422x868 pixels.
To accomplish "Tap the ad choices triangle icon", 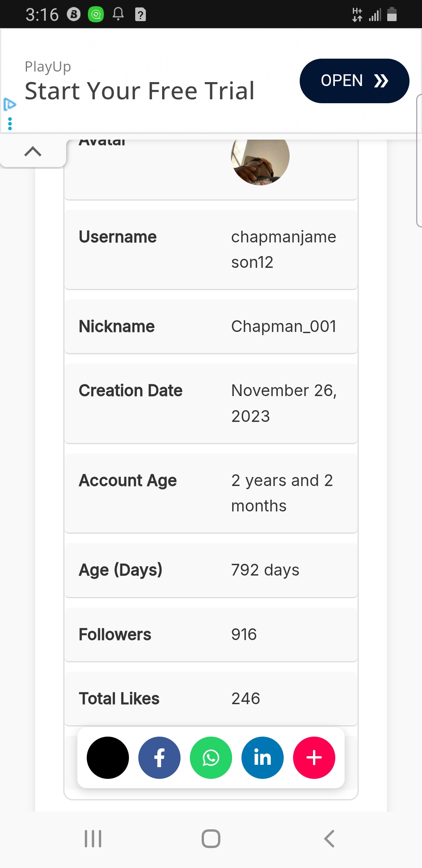I will tap(9, 104).
